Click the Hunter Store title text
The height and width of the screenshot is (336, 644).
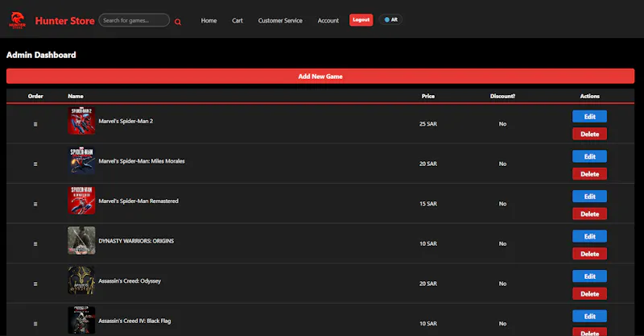(65, 21)
